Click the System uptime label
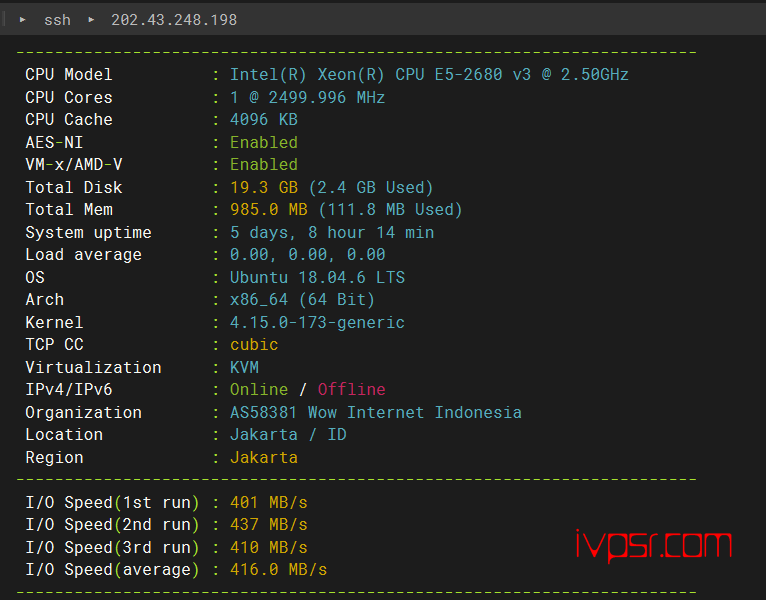Screen dimensions: 766x600 (88, 232)
